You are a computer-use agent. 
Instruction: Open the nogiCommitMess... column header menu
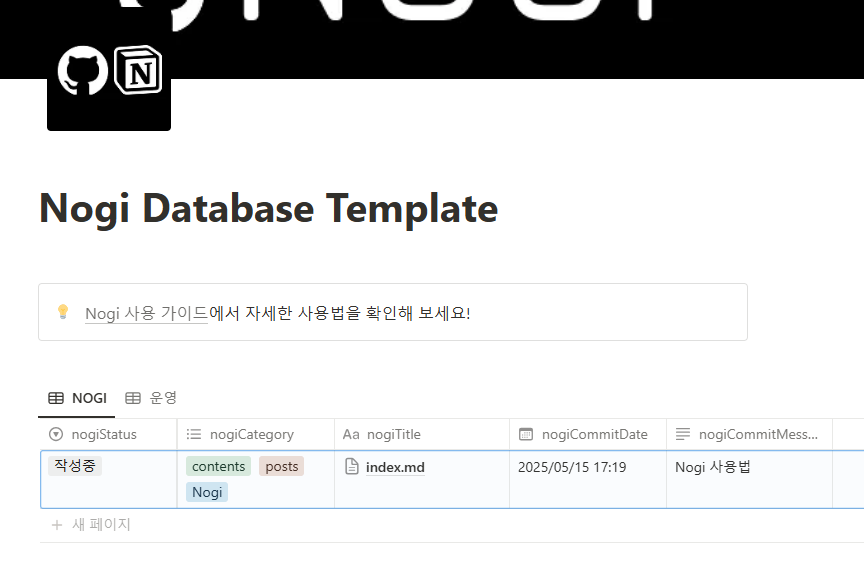coord(749,434)
